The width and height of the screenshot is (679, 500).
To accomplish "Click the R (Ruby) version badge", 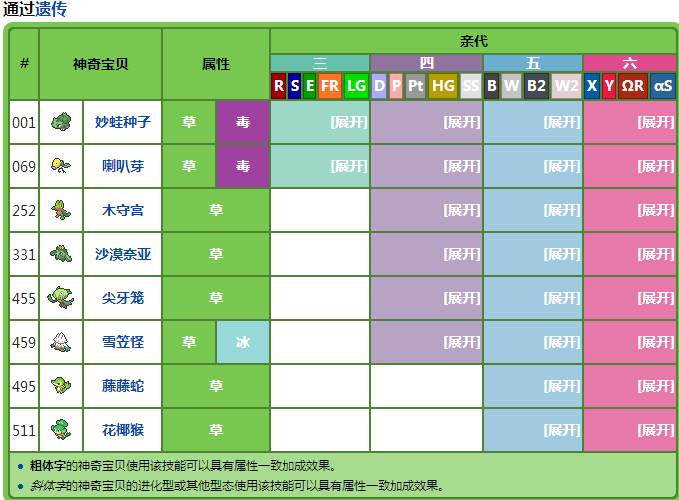I will coord(279,86).
